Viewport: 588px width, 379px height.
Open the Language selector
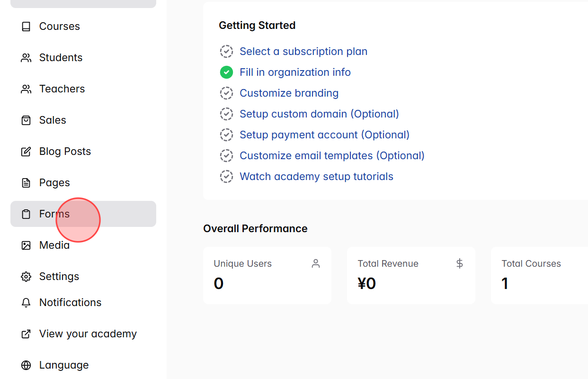[x=63, y=365]
